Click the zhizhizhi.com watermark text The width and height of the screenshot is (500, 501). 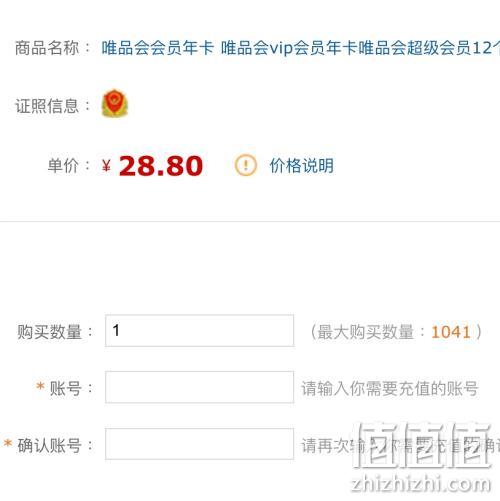[421, 484]
